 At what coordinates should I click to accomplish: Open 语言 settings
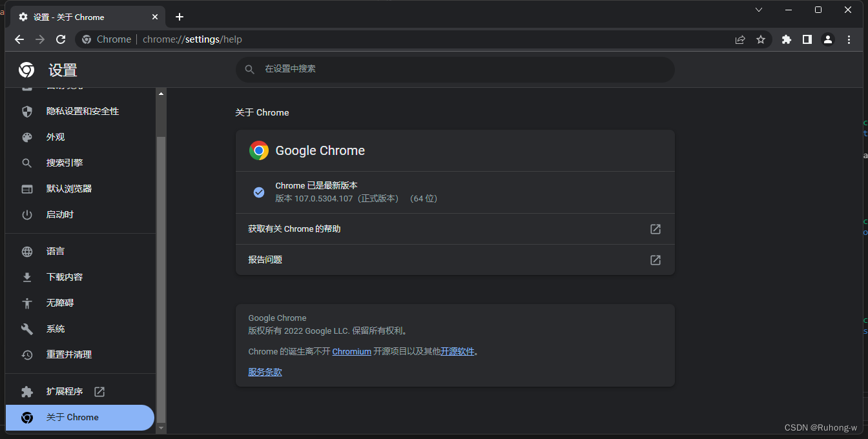pyautogui.click(x=80, y=251)
